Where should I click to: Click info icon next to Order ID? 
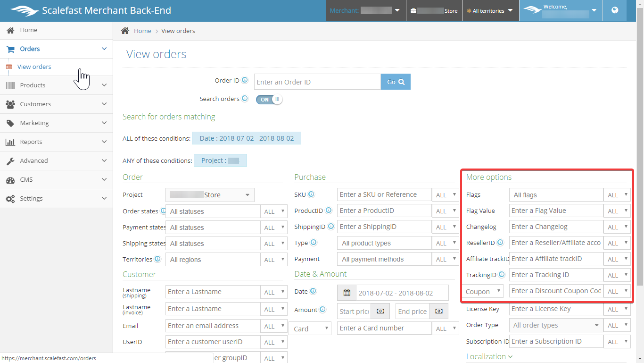tap(245, 80)
